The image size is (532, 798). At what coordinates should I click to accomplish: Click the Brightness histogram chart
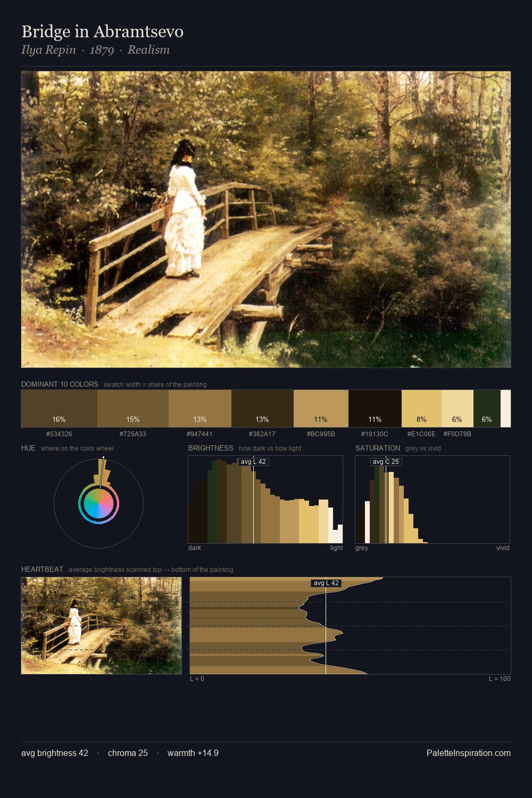(265, 500)
